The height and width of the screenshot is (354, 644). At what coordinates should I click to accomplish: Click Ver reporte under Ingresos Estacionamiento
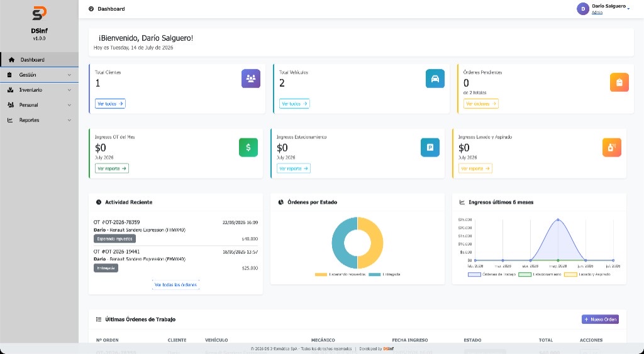pos(293,169)
